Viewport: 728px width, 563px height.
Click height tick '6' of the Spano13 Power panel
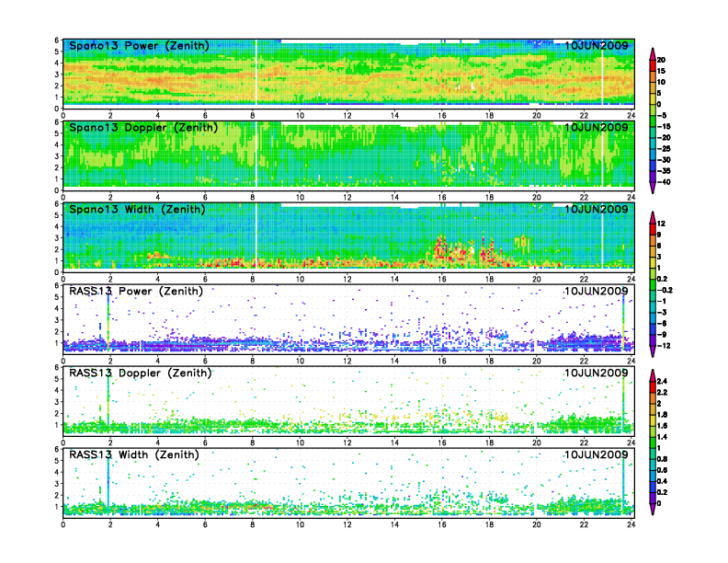(57, 40)
